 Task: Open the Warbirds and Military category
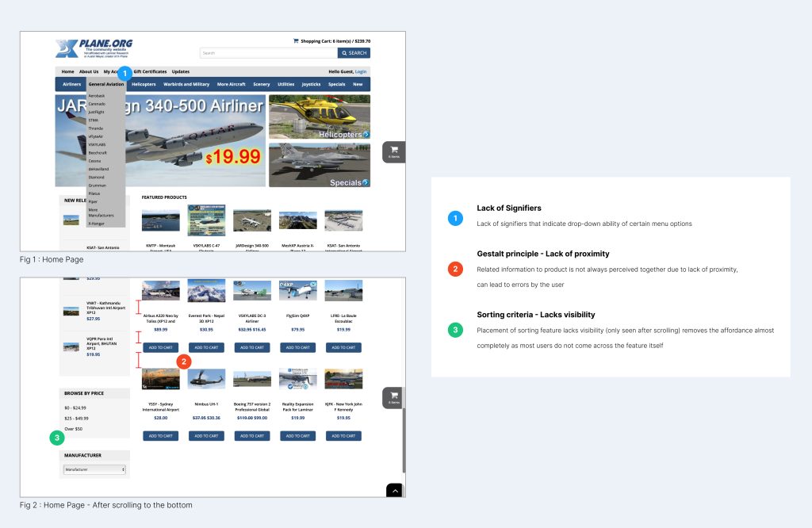point(186,84)
